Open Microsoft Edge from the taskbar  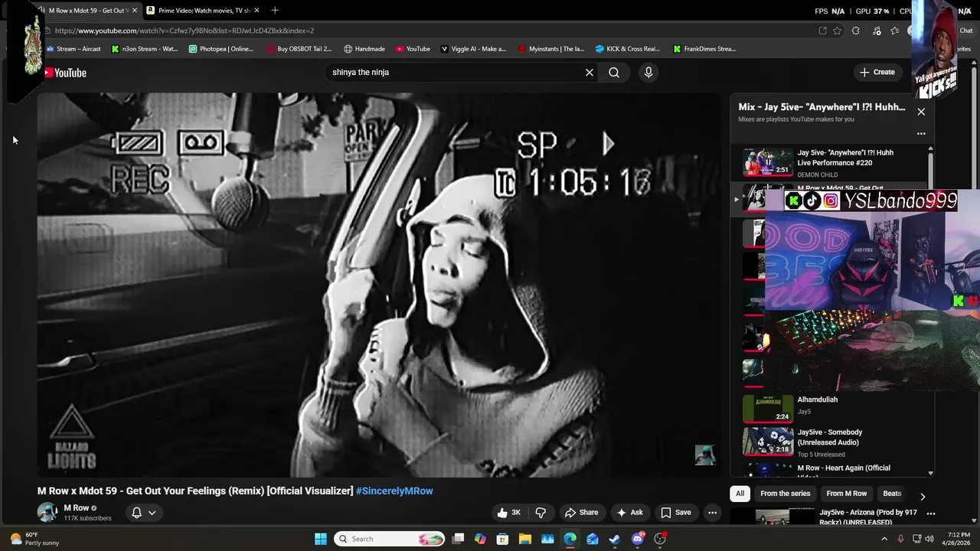pyautogui.click(x=570, y=539)
